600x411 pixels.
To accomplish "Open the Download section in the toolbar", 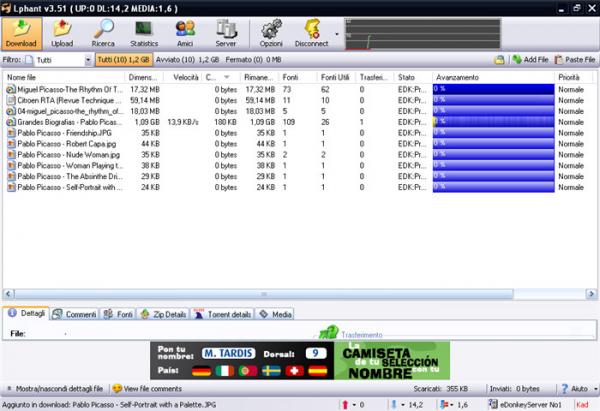I will point(21,34).
